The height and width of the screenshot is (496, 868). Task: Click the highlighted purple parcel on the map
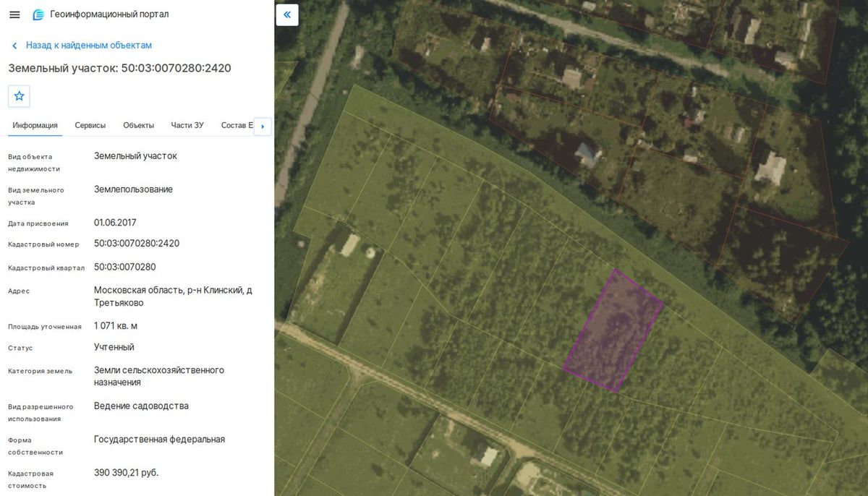(613, 330)
